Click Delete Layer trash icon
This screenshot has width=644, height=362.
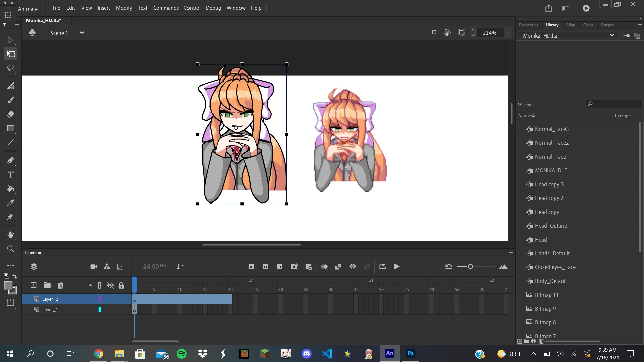click(x=60, y=285)
